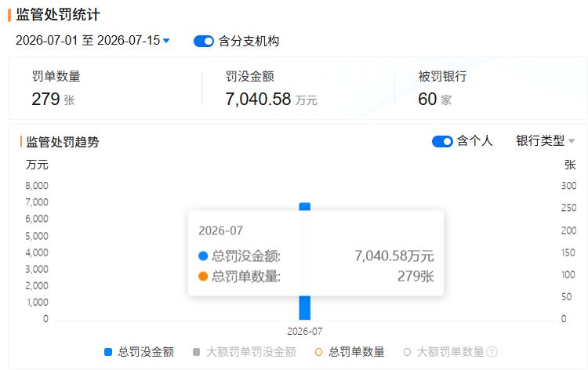This screenshot has width=588, height=370.
Task: Toggle the 总罚没金额 legend item
Action: point(139,352)
